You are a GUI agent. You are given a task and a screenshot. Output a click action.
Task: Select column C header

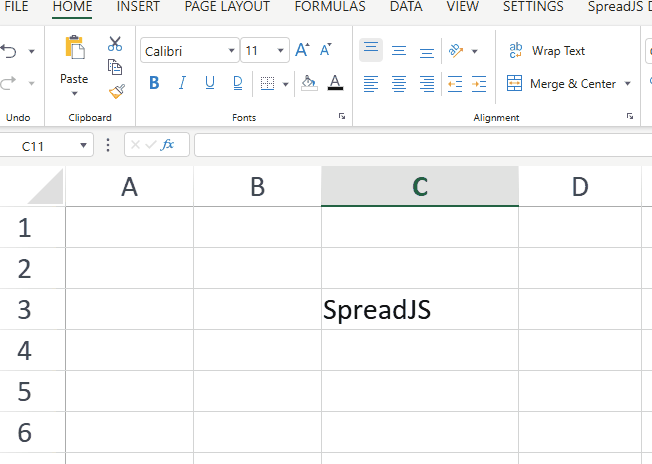tap(420, 186)
